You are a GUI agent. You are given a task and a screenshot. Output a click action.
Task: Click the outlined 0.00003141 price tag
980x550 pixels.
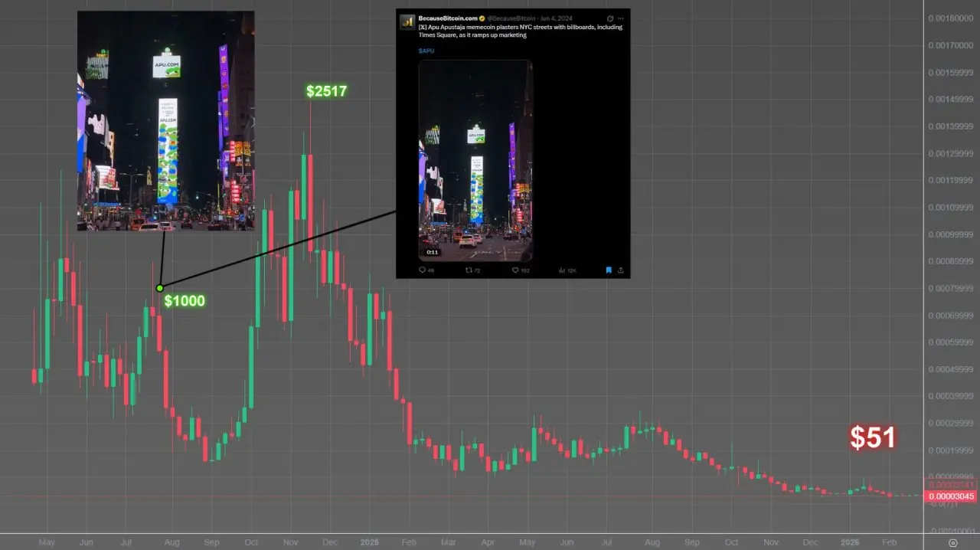(x=951, y=485)
